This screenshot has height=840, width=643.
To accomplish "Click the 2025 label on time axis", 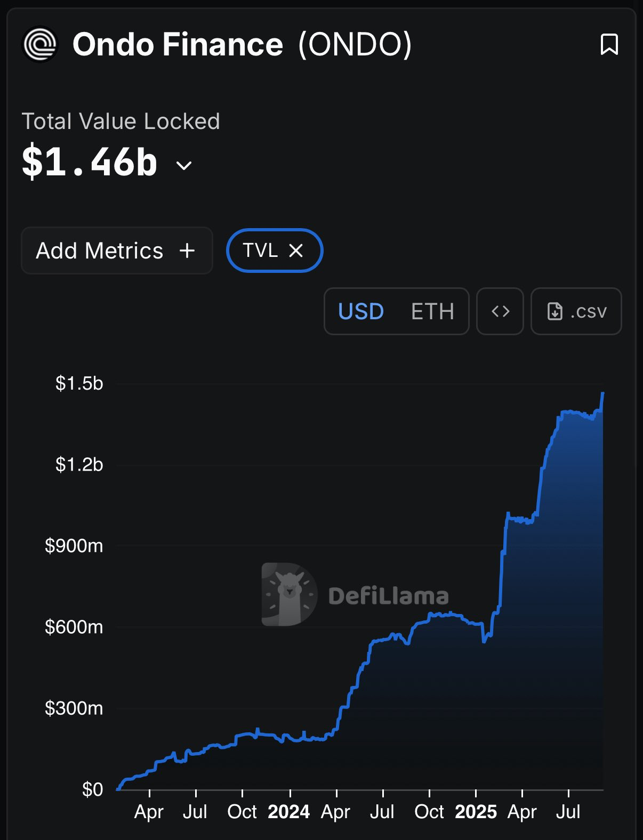I will [x=476, y=811].
